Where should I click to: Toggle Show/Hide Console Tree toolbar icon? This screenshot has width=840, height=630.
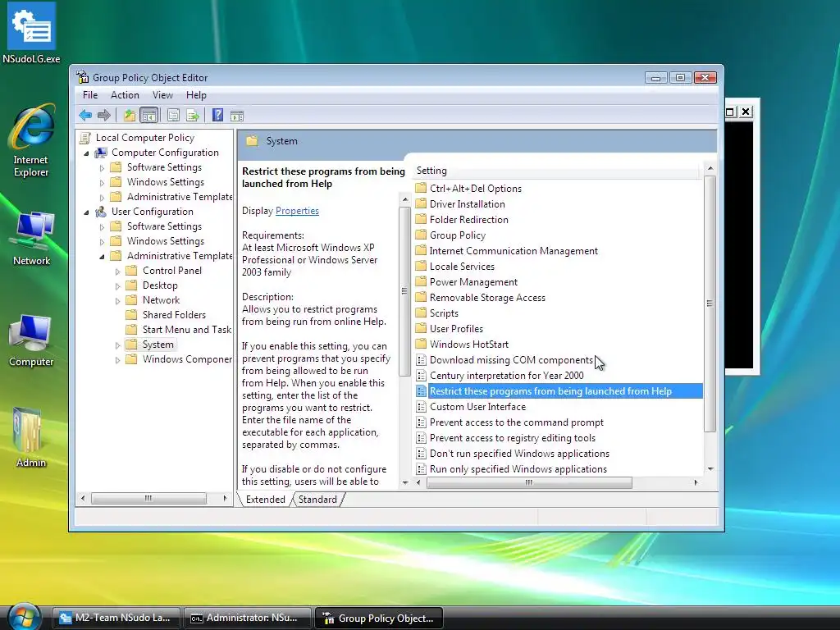(149, 115)
